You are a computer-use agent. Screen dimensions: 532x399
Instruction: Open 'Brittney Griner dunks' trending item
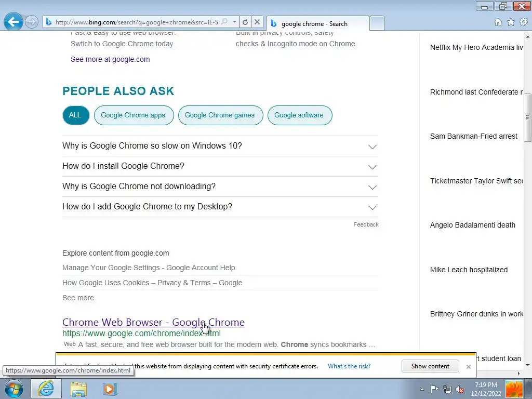(476, 314)
